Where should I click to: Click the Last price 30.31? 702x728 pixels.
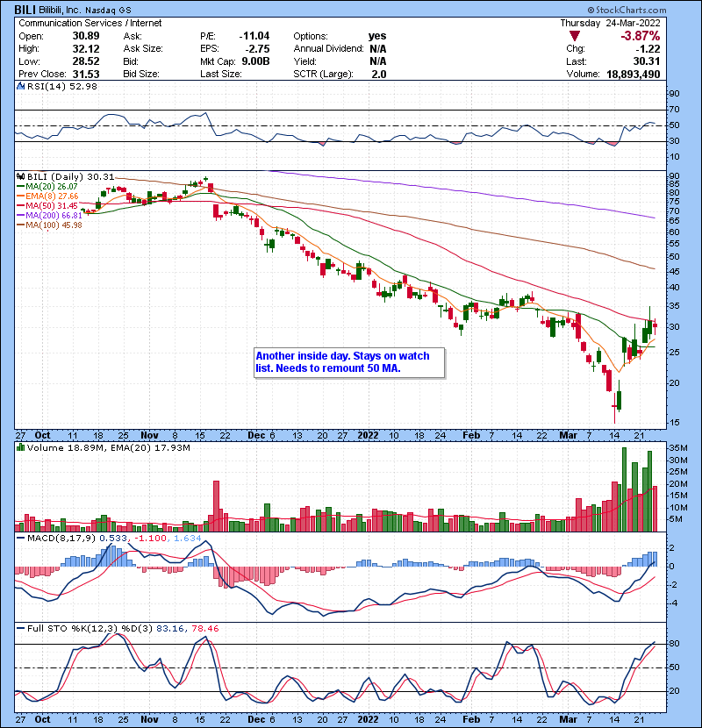pos(646,61)
